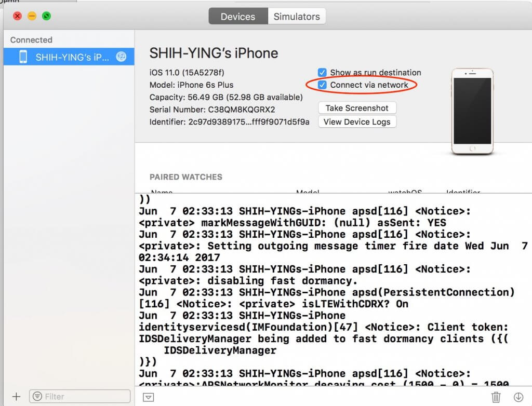This screenshot has width=532, height=406.
Task: Click log line containing markMessageWithGUID
Action: [292, 223]
